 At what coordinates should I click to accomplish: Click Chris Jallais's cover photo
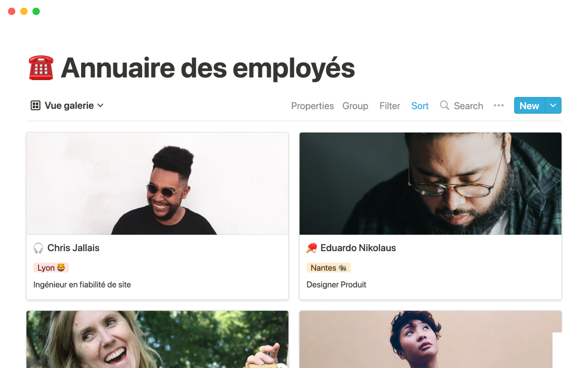157,184
